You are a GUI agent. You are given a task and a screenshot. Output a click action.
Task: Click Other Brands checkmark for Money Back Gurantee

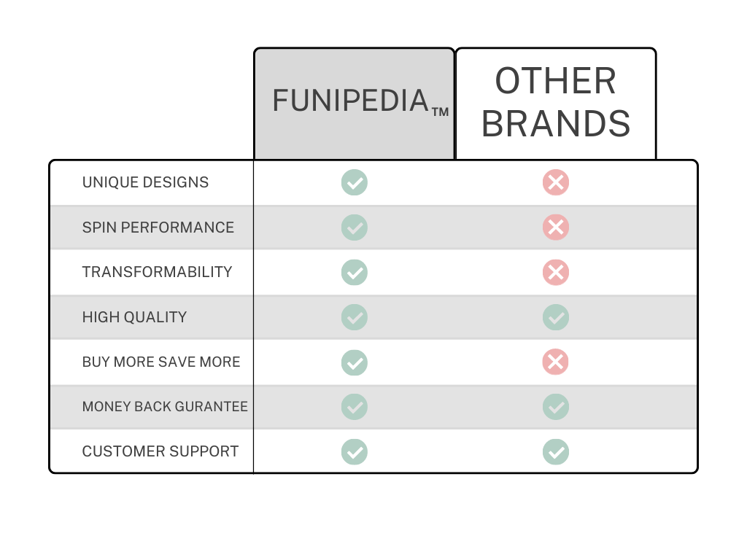(556, 407)
